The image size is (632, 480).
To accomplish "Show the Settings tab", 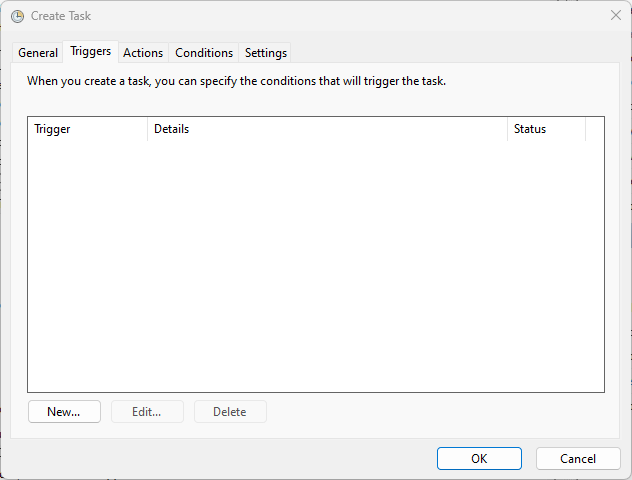I will click(x=266, y=53).
